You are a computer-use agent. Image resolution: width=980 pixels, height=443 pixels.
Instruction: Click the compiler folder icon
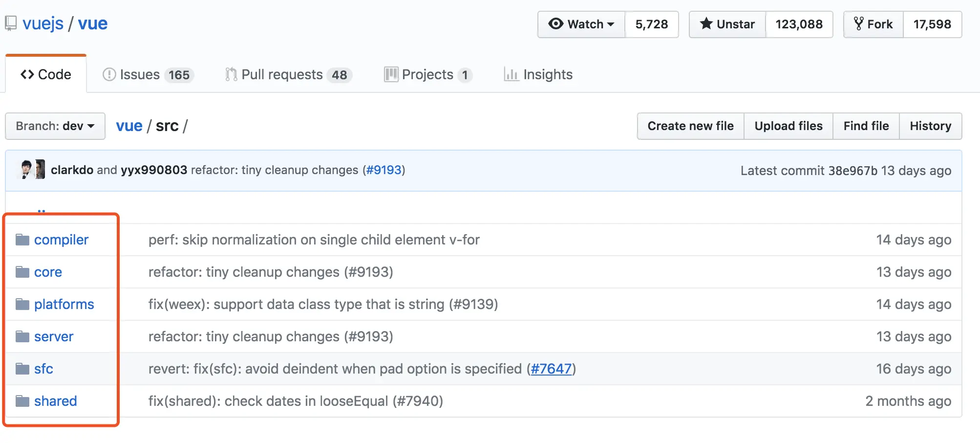[x=22, y=240]
